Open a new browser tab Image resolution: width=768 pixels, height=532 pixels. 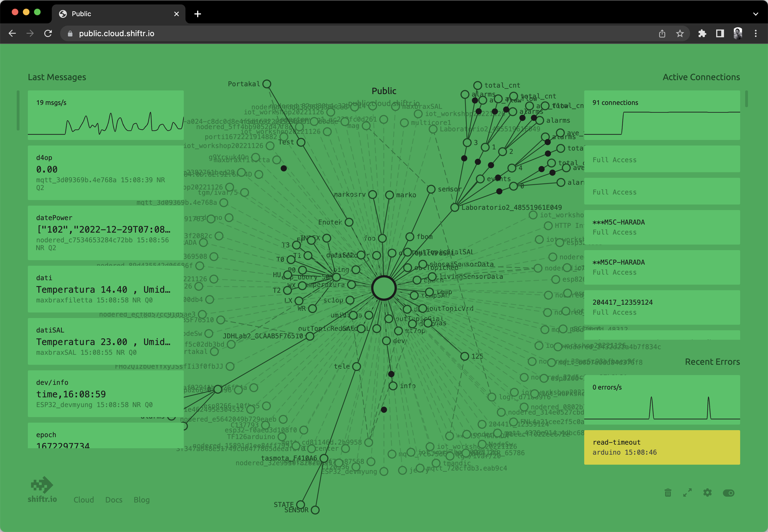pyautogui.click(x=197, y=14)
